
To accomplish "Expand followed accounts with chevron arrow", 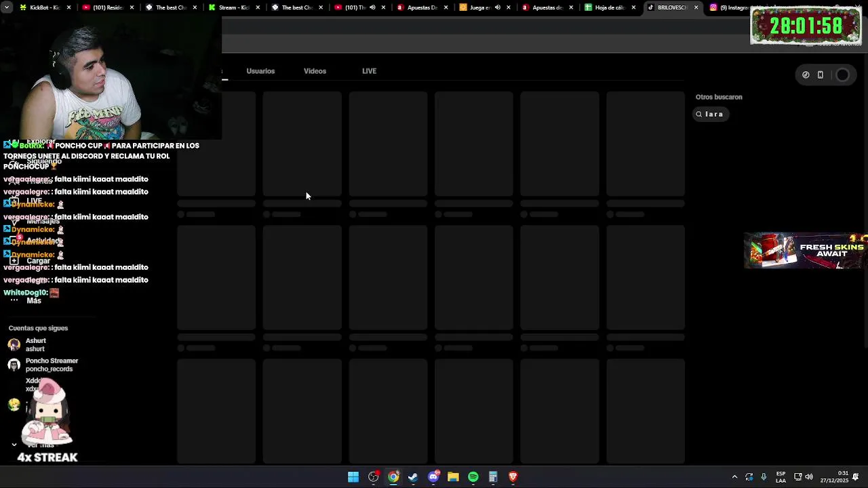I will pyautogui.click(x=14, y=445).
